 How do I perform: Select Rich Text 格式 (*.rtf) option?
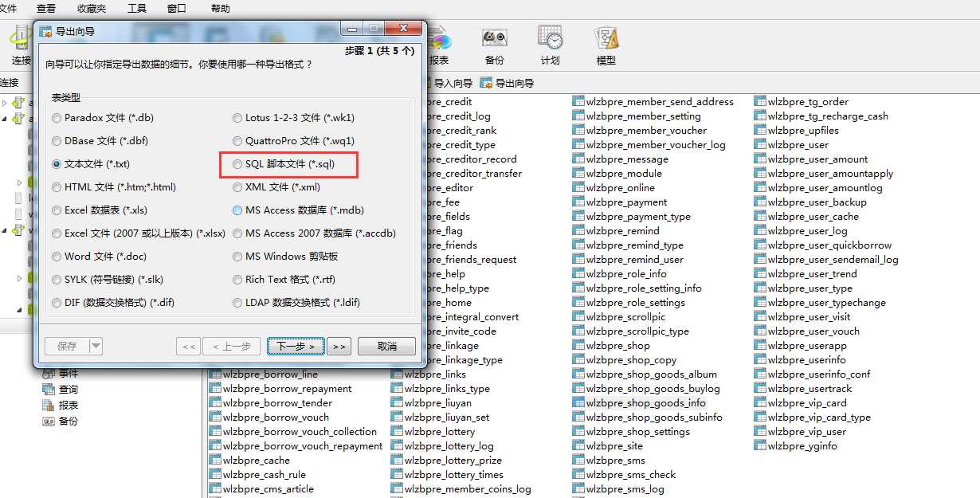284,280
